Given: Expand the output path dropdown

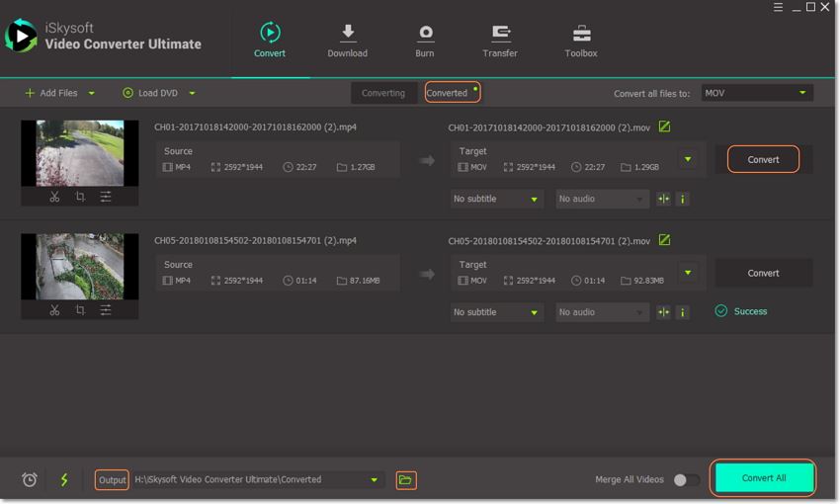Looking at the screenshot, I should pyautogui.click(x=375, y=480).
